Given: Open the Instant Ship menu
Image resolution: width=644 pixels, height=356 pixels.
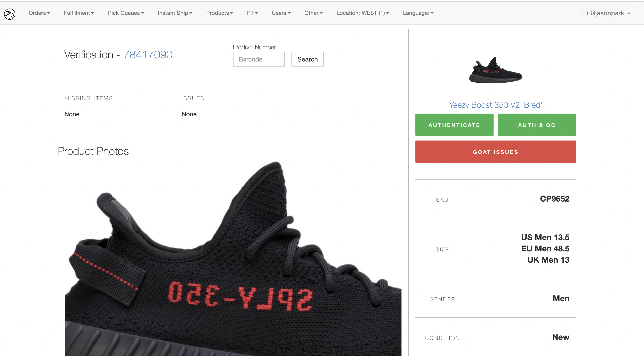Looking at the screenshot, I should pos(175,13).
